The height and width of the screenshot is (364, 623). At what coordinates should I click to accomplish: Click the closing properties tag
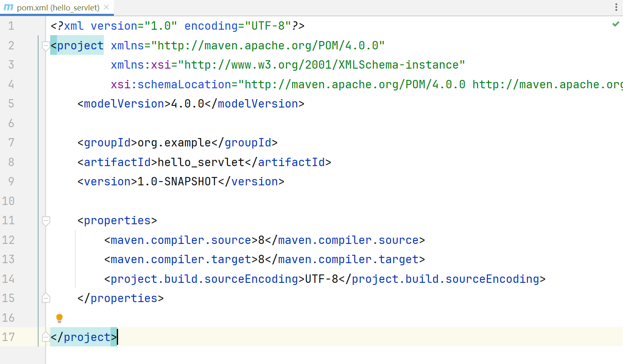click(x=121, y=298)
